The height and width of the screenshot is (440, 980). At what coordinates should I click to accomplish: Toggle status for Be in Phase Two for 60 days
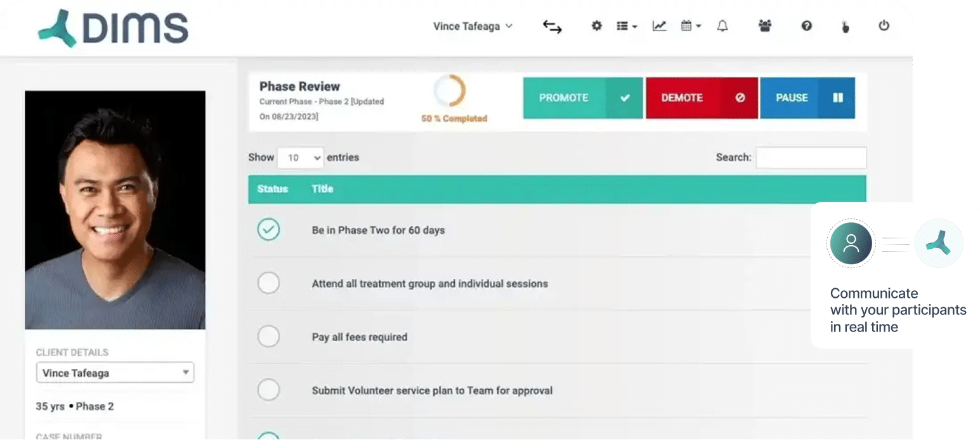(269, 230)
